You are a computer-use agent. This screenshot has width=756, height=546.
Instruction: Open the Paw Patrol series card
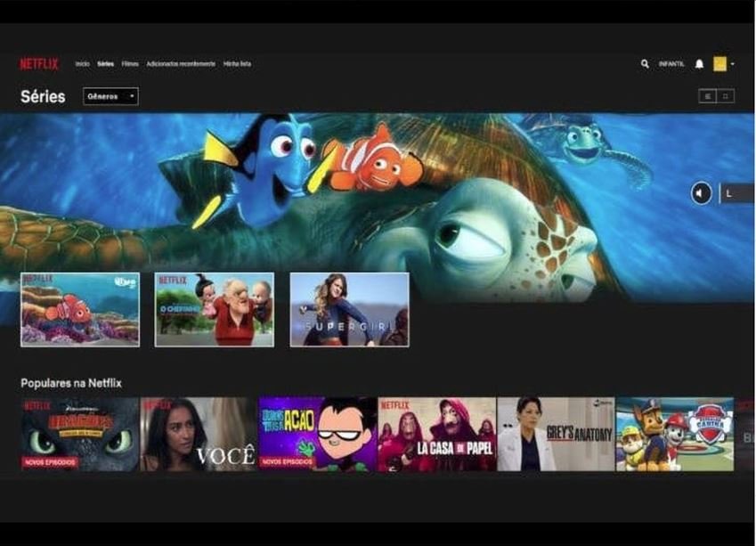pos(675,434)
